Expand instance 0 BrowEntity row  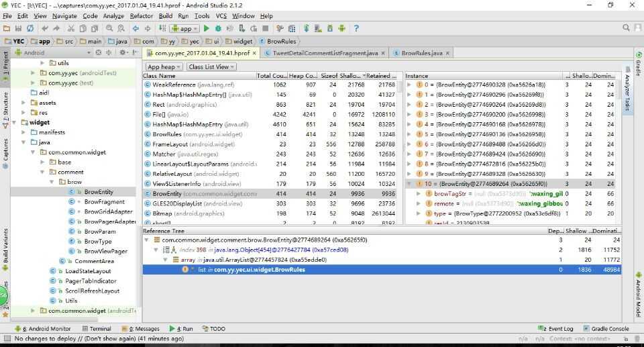tap(409, 85)
